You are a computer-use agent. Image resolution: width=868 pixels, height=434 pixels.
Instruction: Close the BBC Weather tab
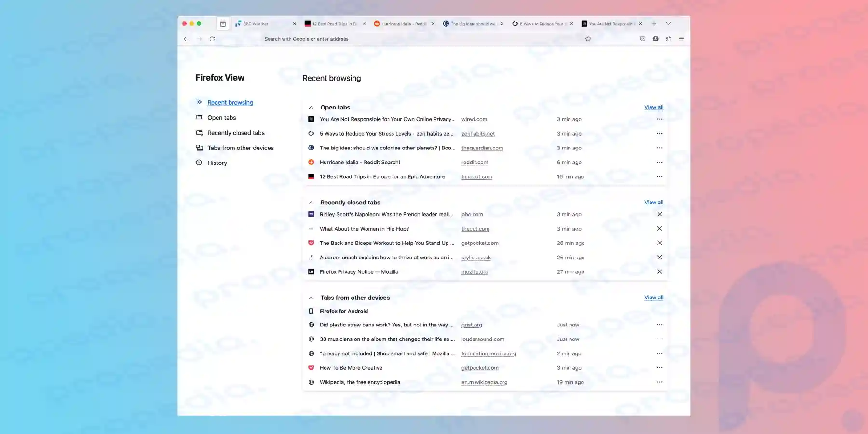[295, 24]
